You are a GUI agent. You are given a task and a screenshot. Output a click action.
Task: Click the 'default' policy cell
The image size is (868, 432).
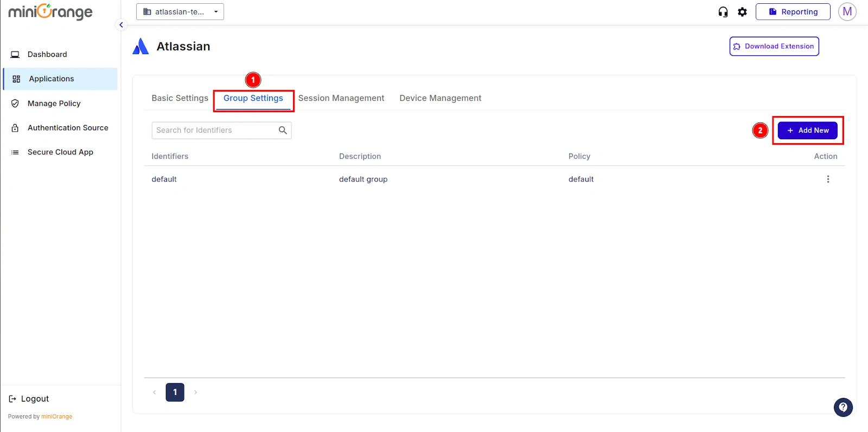[581, 179]
